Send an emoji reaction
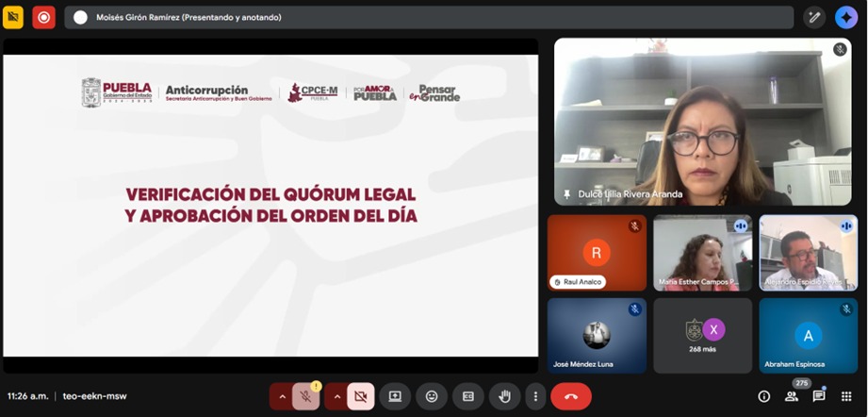Image resolution: width=868 pixels, height=417 pixels. pyautogui.click(x=432, y=396)
